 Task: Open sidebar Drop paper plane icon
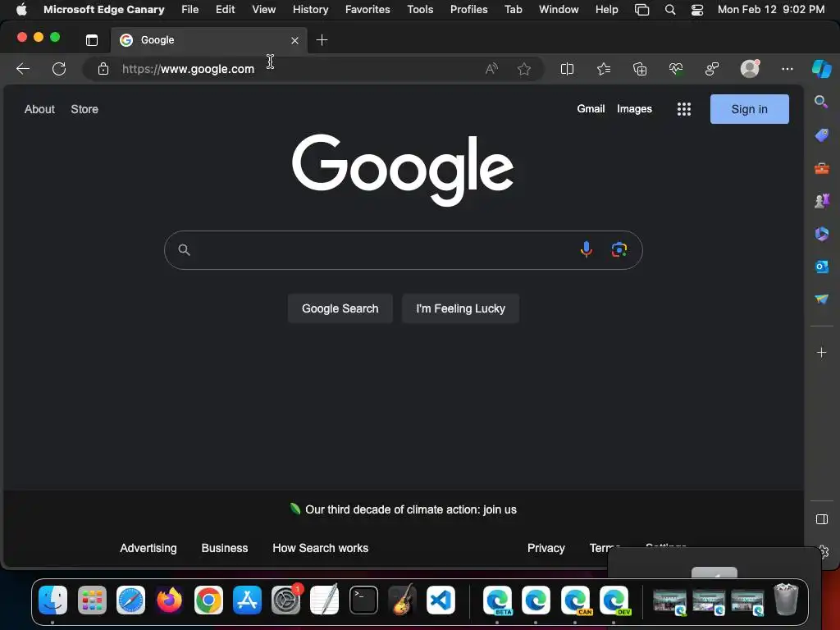coord(821,299)
